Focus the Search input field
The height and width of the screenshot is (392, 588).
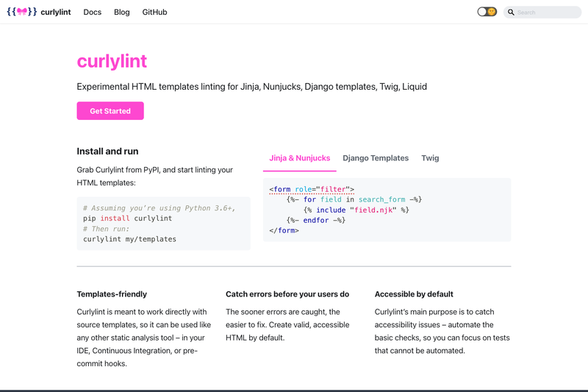click(x=542, y=13)
